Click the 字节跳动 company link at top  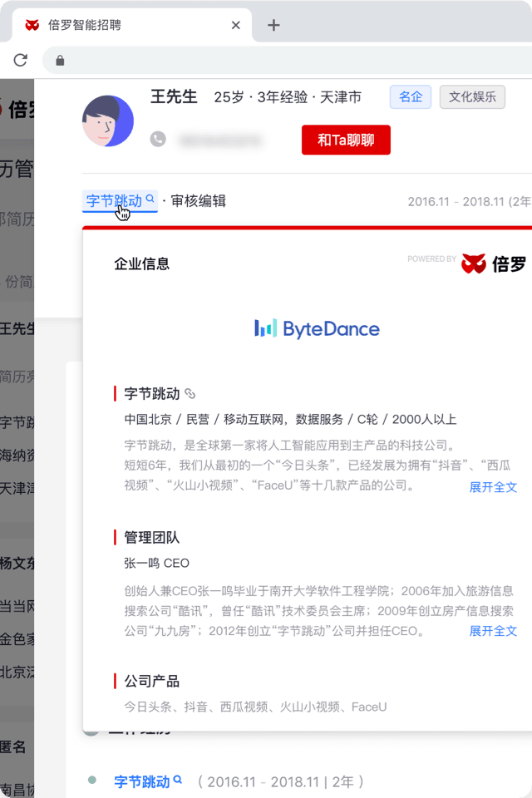click(114, 201)
